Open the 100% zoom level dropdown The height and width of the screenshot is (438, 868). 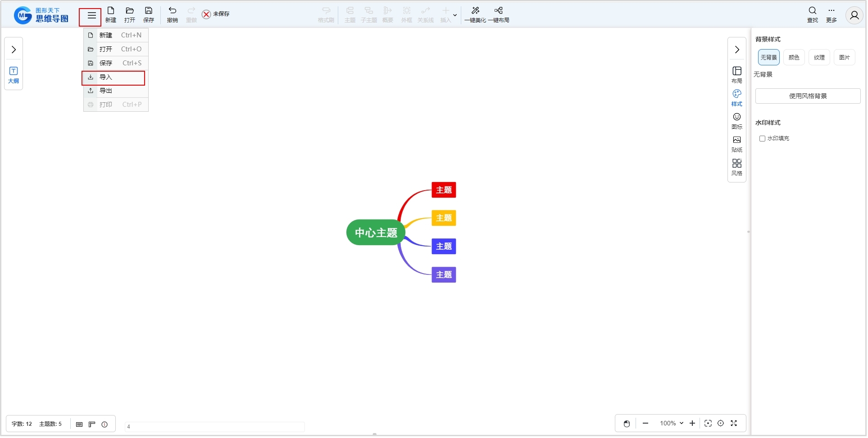point(672,424)
